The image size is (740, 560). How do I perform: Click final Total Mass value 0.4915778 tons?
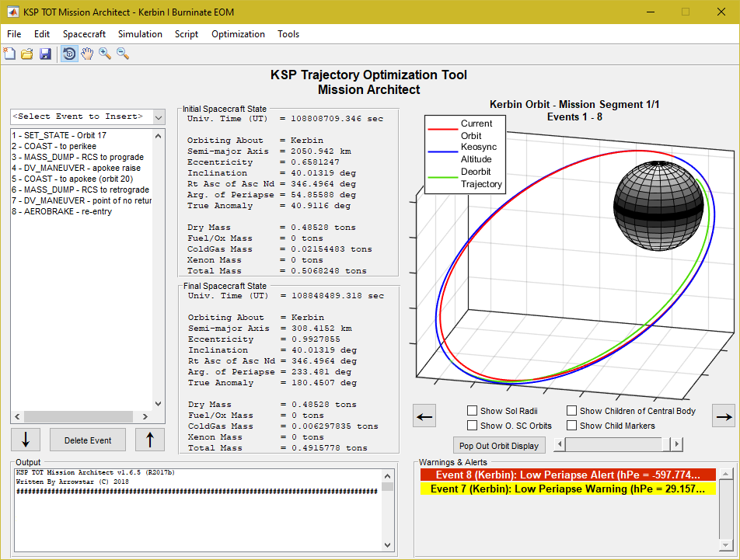(330, 448)
